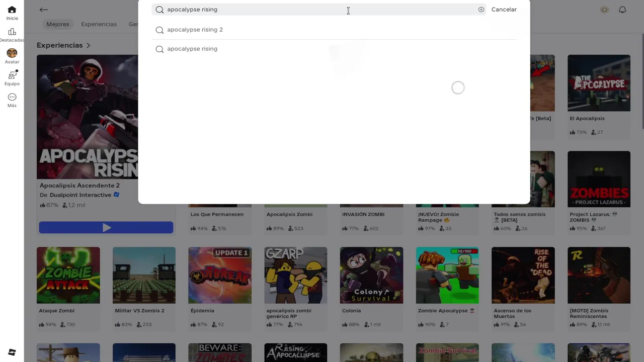The width and height of the screenshot is (644, 362).
Task: Open the Avatar sidebar icon
Action: point(12,53)
